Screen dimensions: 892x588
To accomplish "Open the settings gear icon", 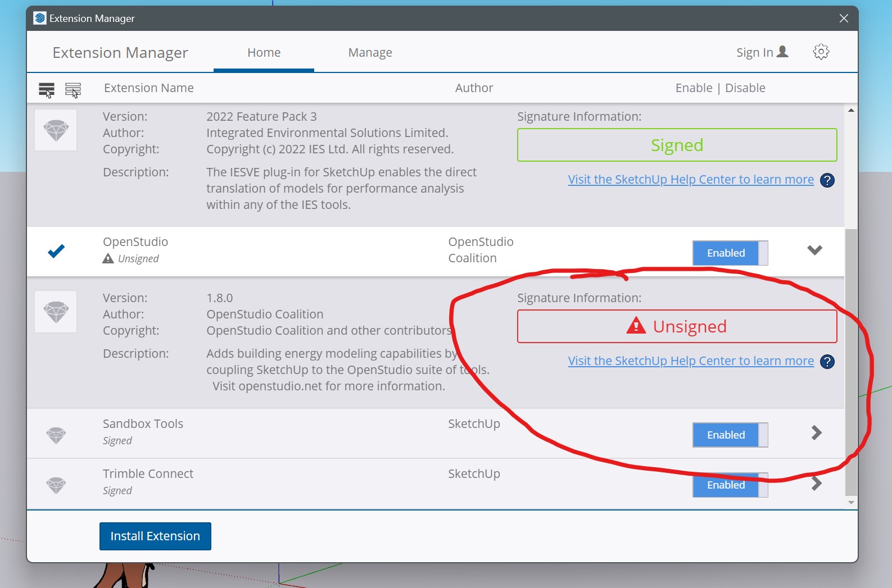I will 821,52.
